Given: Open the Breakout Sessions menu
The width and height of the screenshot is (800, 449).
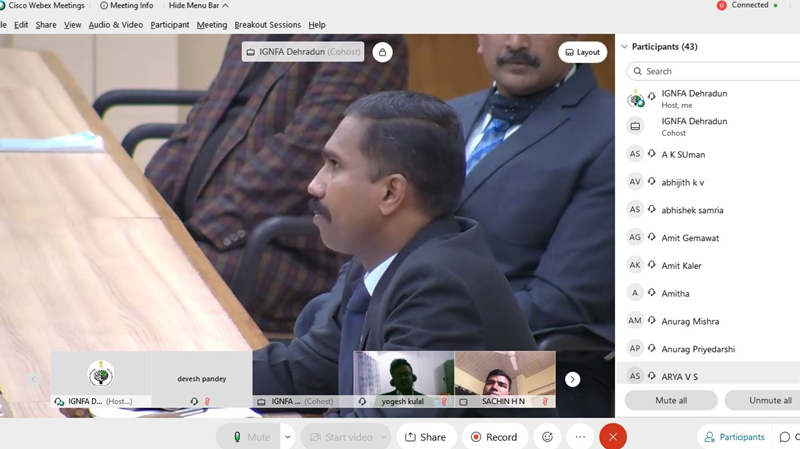Looking at the screenshot, I should click(x=267, y=25).
